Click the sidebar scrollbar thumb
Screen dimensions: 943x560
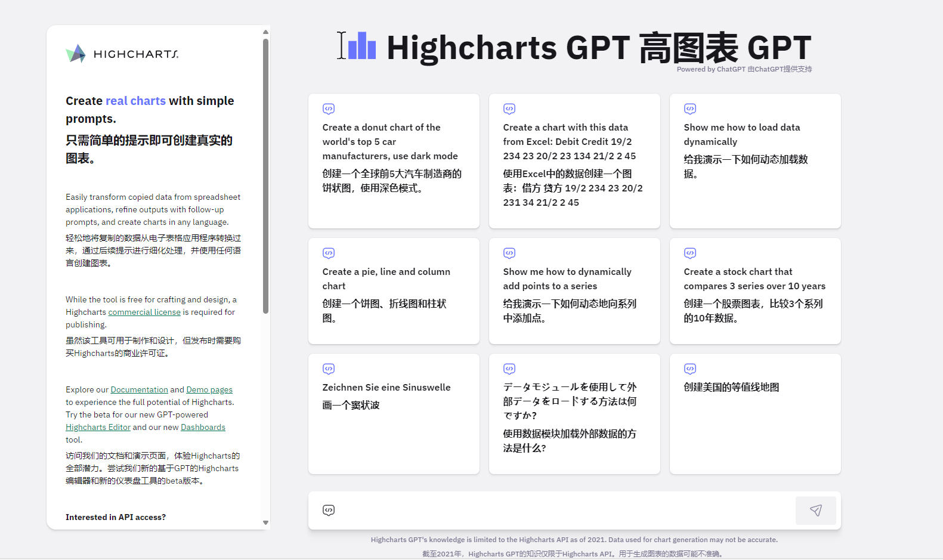[265, 176]
